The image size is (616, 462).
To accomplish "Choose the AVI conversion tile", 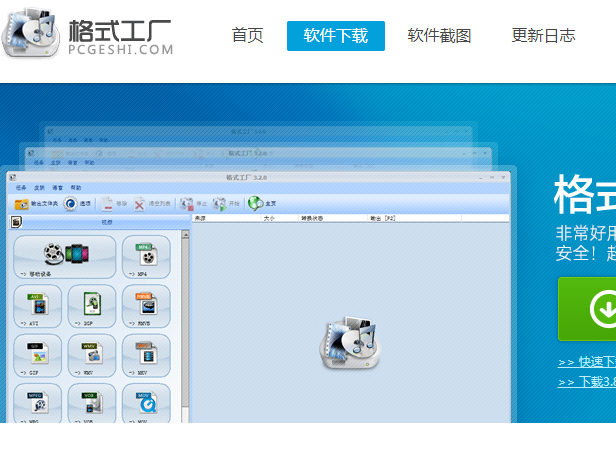I will pos(38,306).
